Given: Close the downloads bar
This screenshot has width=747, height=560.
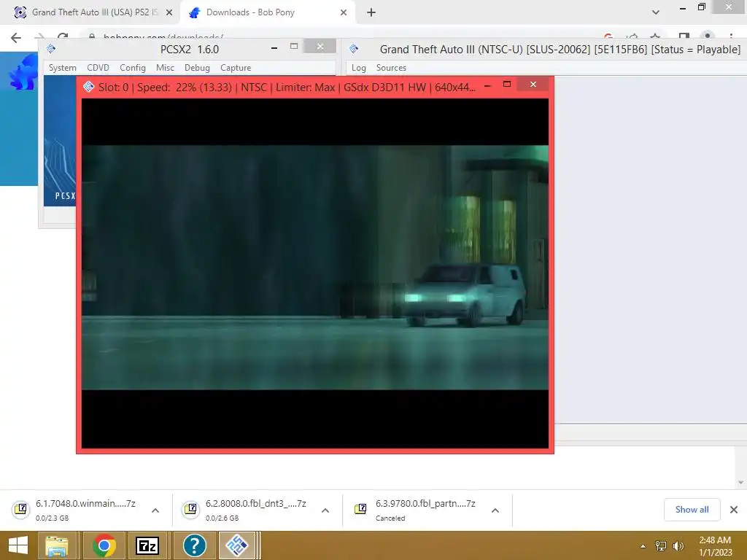Looking at the screenshot, I should (x=734, y=510).
